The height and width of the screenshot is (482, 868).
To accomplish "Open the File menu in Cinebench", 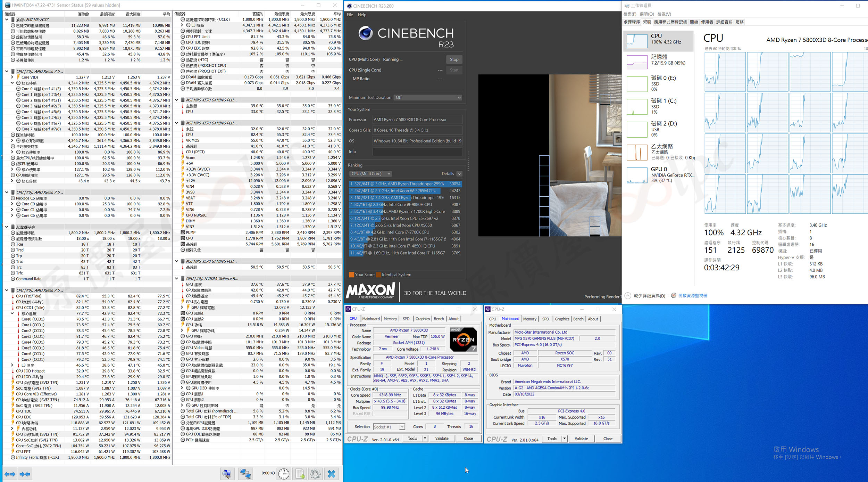I will (350, 15).
